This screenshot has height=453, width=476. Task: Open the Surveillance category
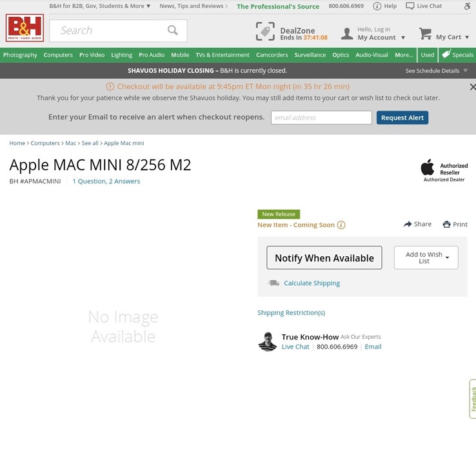tap(310, 55)
